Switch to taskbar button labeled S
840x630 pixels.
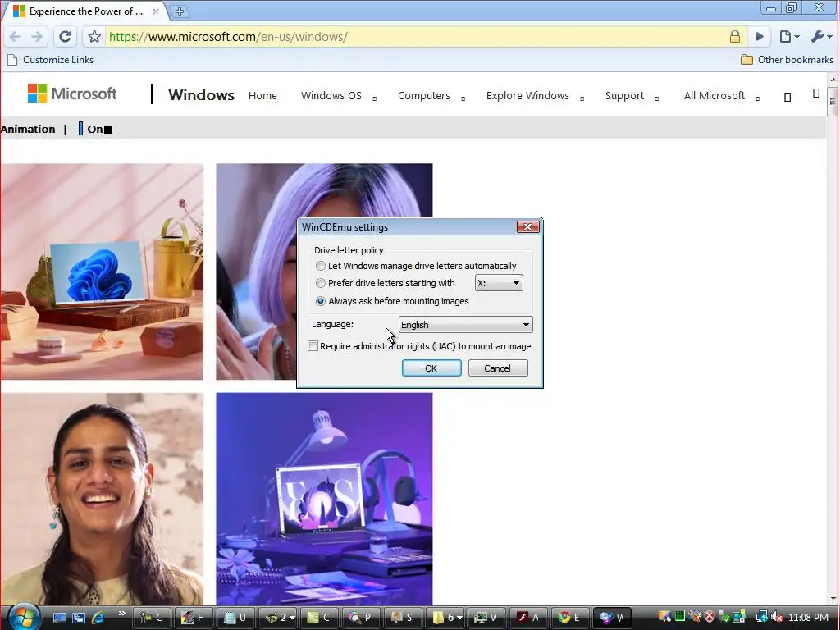[404, 618]
